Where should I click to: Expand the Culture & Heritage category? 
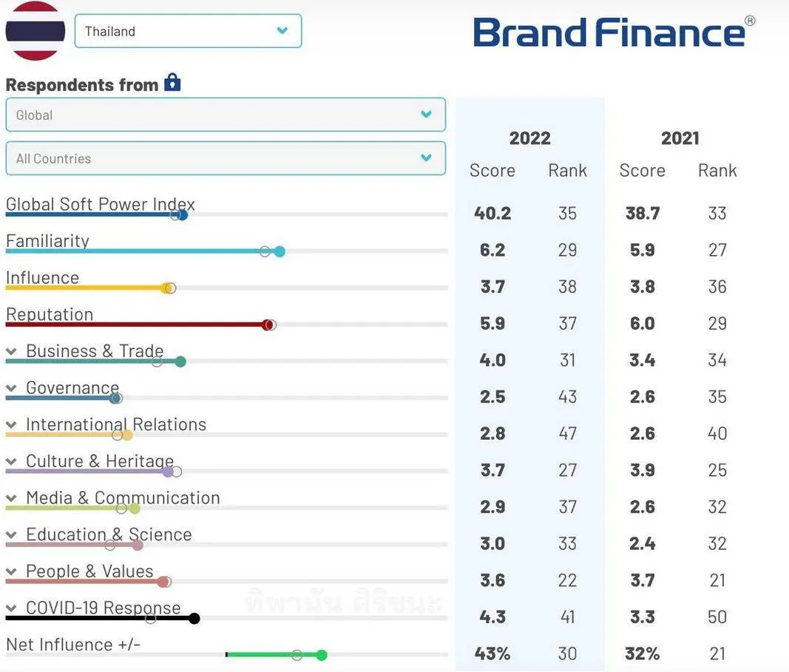coord(11,462)
